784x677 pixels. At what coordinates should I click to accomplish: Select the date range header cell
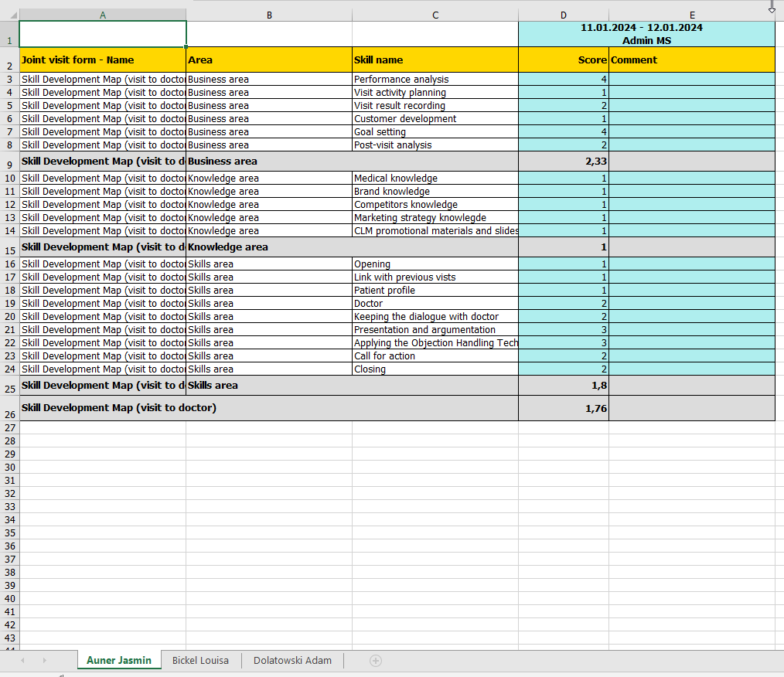[646, 34]
